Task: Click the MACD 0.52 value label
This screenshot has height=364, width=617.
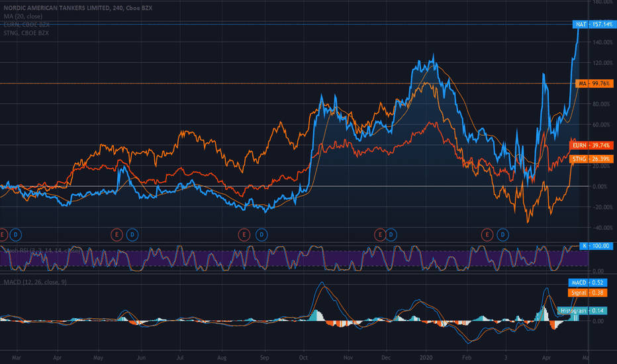Action: click(587, 283)
